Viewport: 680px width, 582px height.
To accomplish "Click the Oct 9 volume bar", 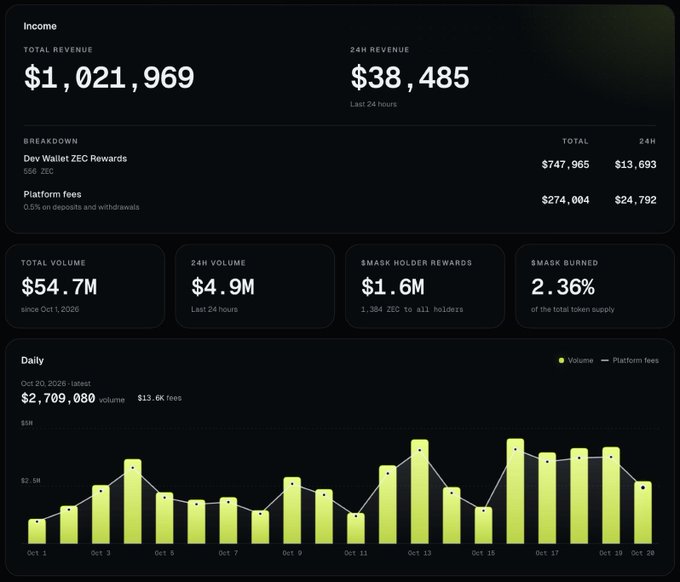I will [292, 510].
